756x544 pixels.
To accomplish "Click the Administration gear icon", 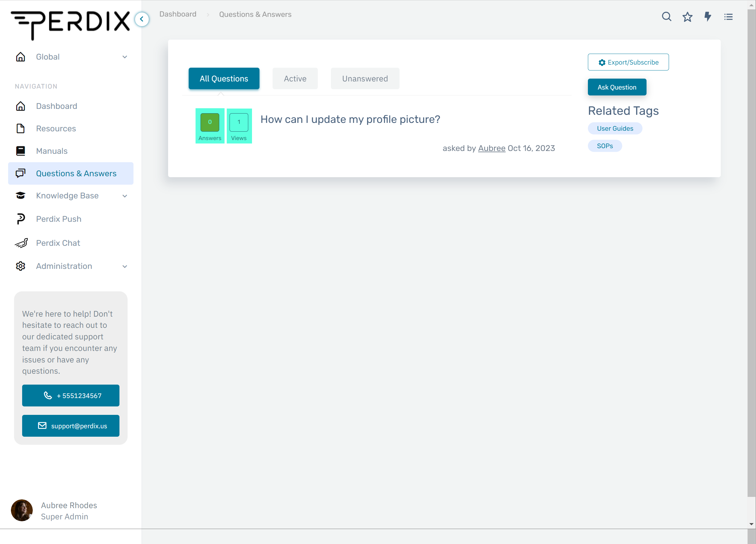I will 21,266.
